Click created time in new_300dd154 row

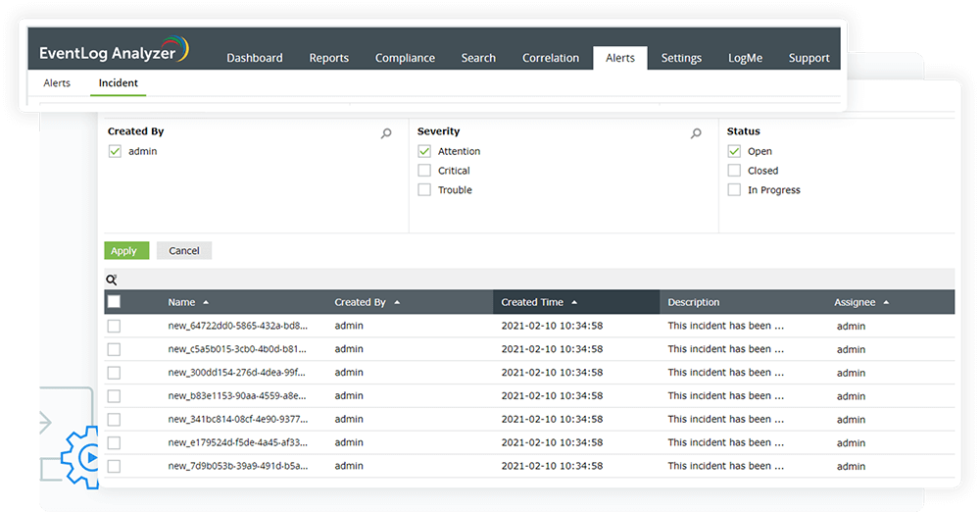[552, 372]
